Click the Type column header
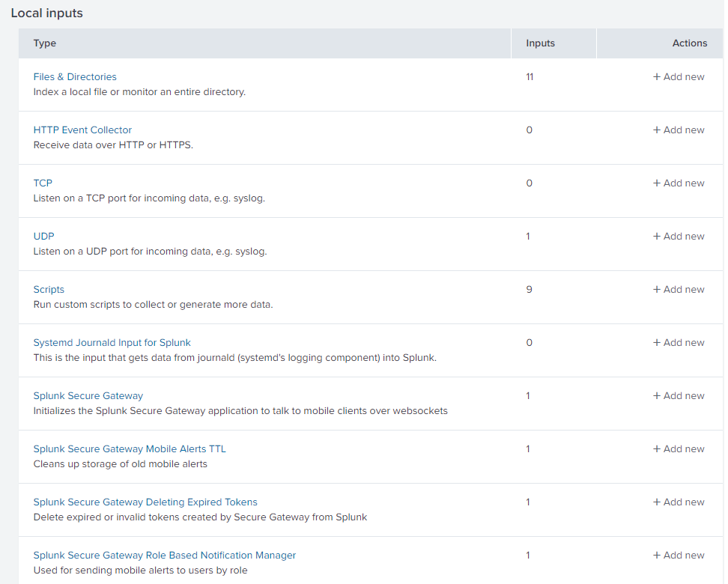728x584 pixels. pyautogui.click(x=44, y=43)
